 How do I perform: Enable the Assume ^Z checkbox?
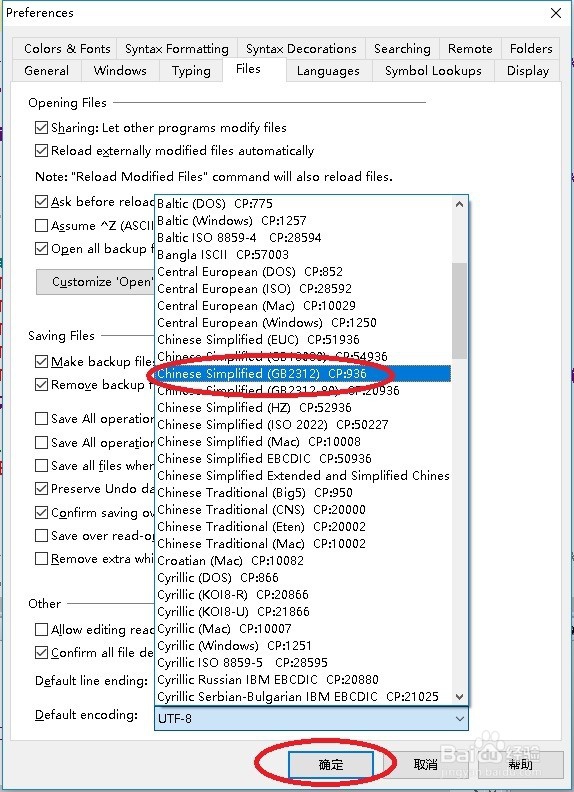[x=41, y=225]
